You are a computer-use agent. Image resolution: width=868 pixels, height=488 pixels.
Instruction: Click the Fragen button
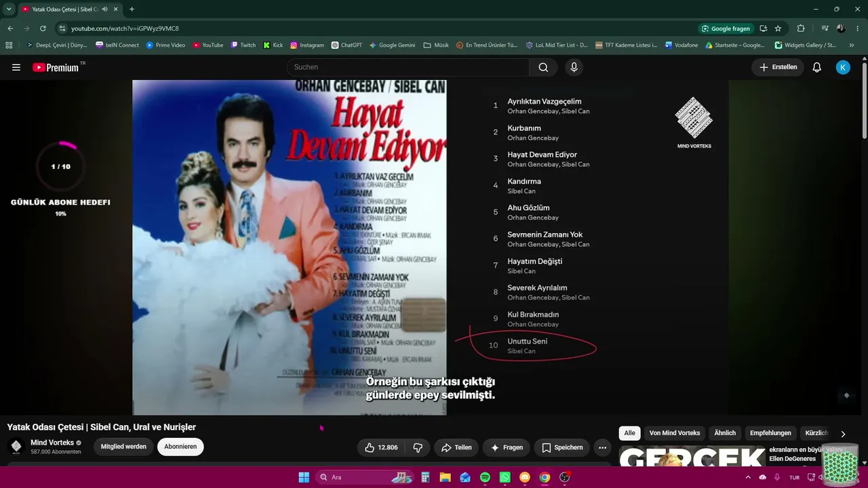pos(507,447)
